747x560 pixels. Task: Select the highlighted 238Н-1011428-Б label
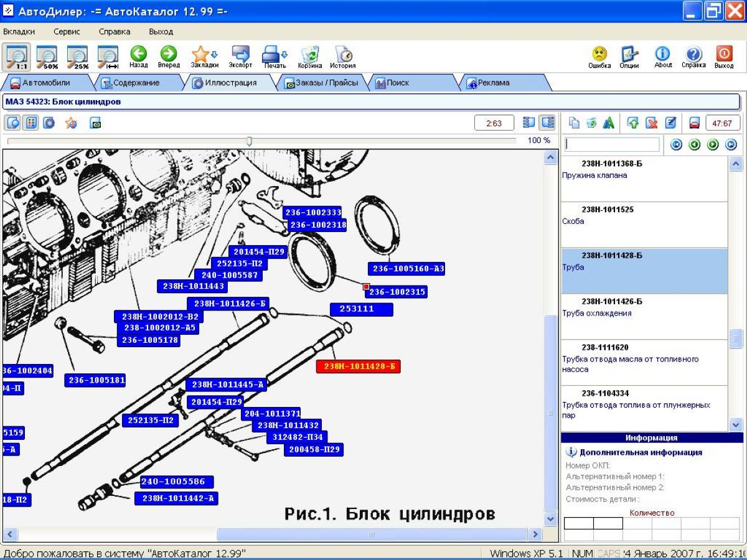click(x=359, y=366)
